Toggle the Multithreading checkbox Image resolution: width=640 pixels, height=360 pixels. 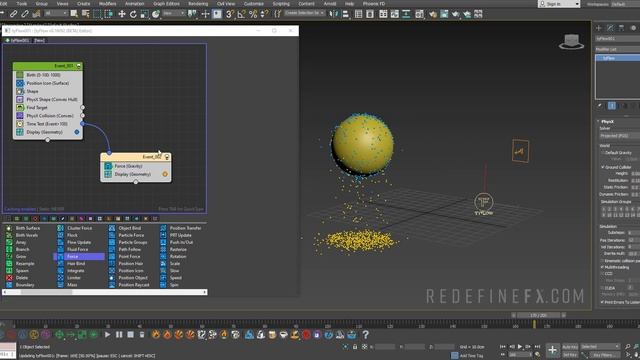(602, 267)
